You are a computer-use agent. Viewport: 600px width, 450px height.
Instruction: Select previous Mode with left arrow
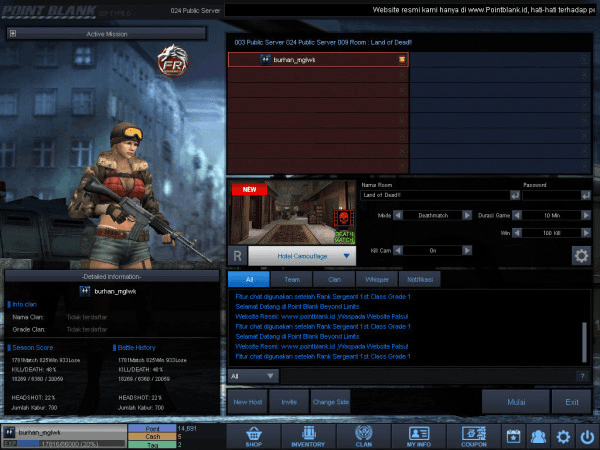398,215
